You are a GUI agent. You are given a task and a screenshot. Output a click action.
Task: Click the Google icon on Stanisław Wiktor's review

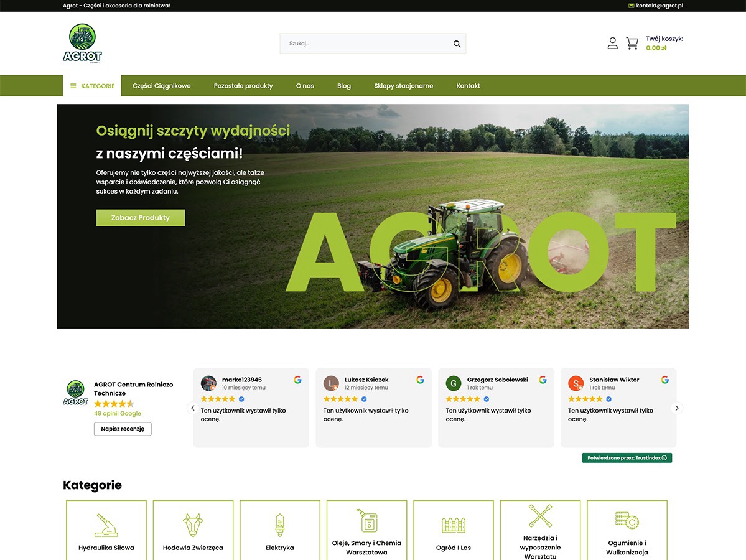pyautogui.click(x=665, y=380)
